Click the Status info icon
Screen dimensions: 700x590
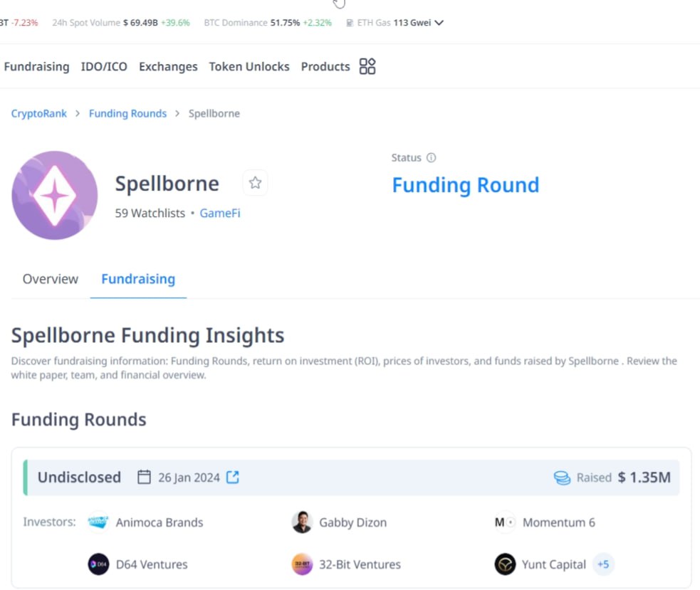click(x=432, y=157)
